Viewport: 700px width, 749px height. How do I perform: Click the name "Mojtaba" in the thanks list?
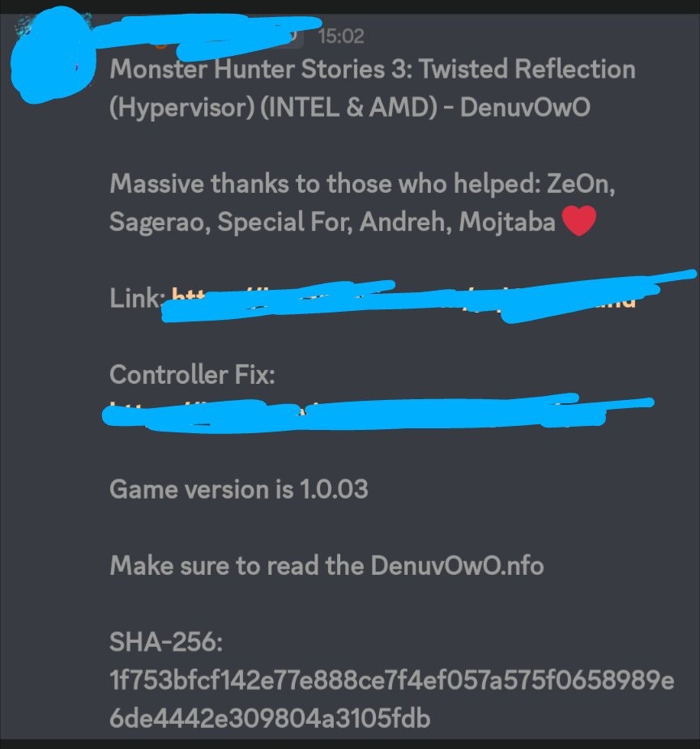[x=507, y=222]
